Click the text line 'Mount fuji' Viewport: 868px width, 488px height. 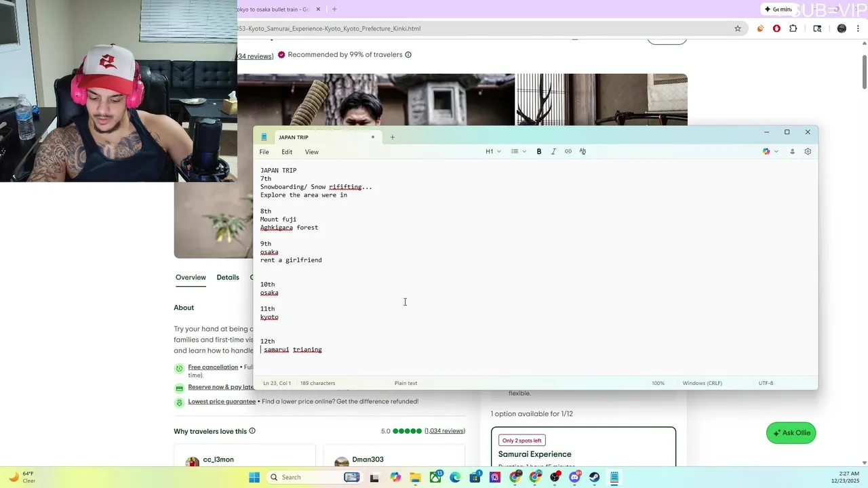(278, 220)
